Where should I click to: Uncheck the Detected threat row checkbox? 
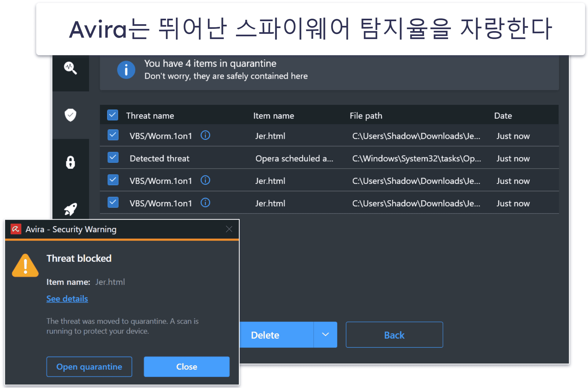(x=113, y=158)
